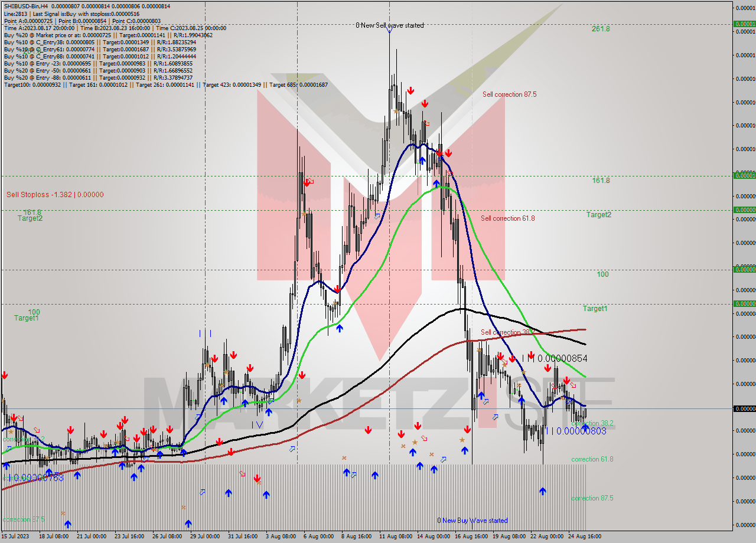756x543 pixels.
Task: Click the 'Sell correction 38.2' label
Action: [x=507, y=332]
